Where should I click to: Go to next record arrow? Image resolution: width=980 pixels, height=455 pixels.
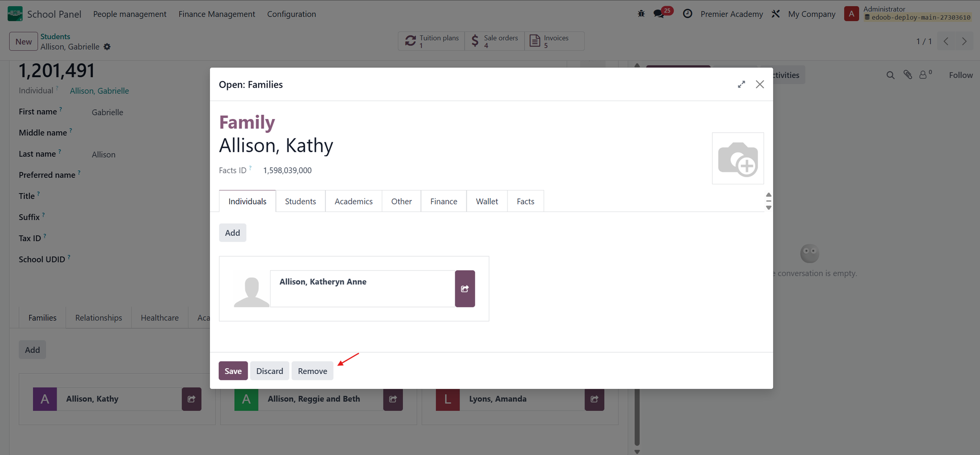click(964, 41)
